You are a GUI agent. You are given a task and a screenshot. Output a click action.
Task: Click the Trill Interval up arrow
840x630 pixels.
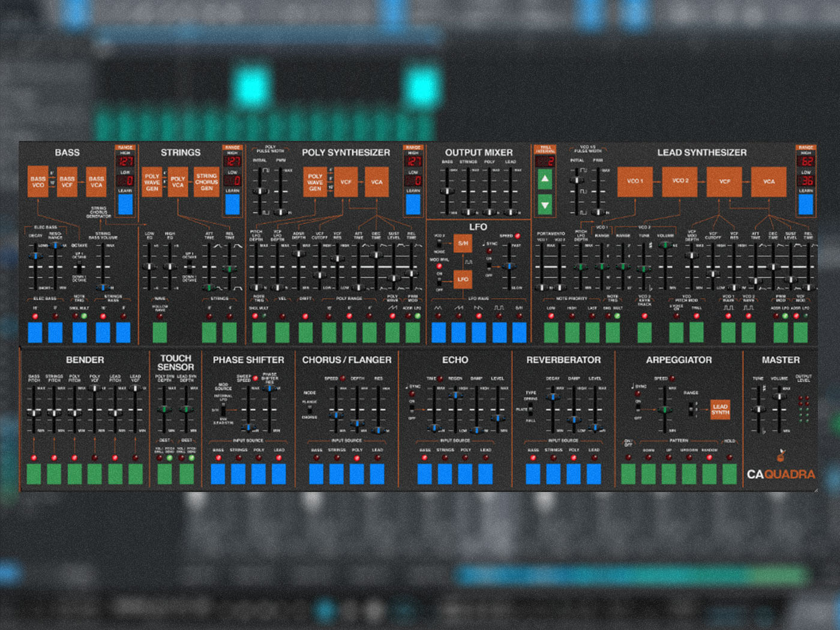click(545, 179)
